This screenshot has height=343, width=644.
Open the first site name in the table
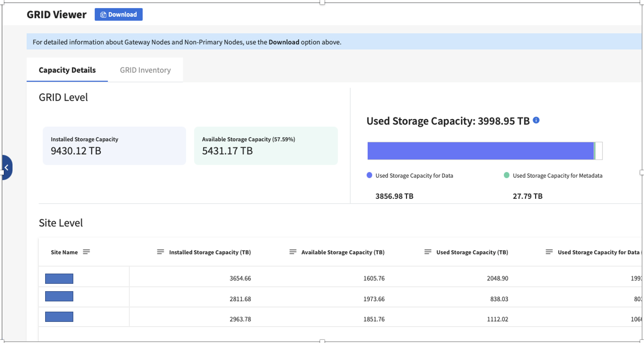(x=59, y=279)
